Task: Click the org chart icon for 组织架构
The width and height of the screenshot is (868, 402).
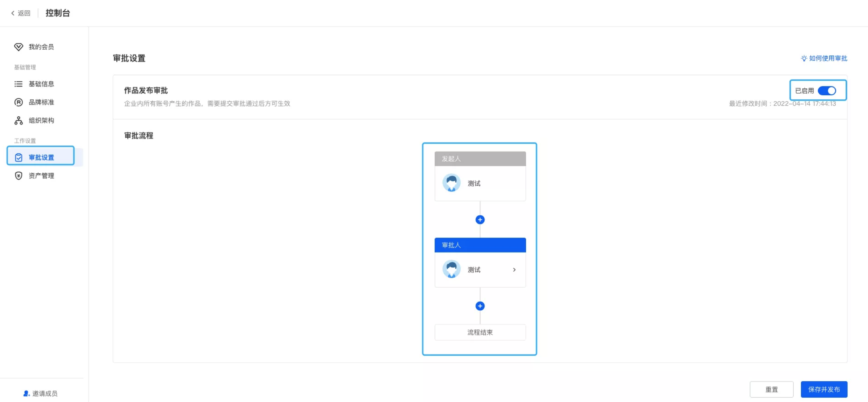Action: point(18,120)
